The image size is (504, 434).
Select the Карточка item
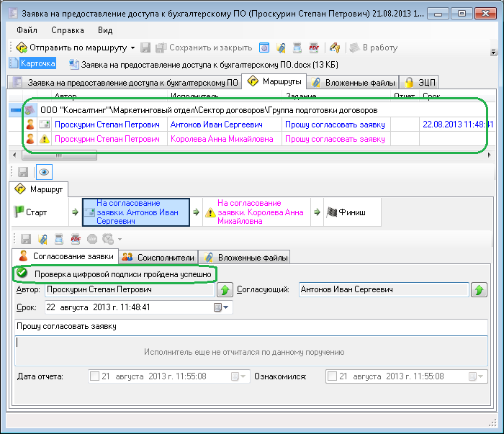pyautogui.click(x=33, y=63)
